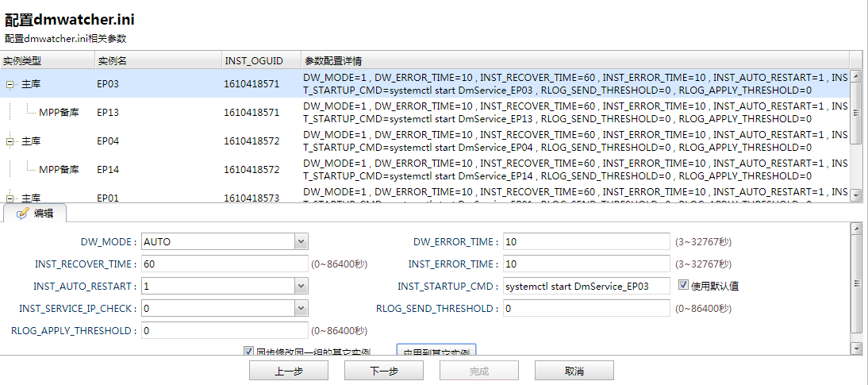Focus the RLOG_APPLY_THRESHOLD input field

pos(225,331)
